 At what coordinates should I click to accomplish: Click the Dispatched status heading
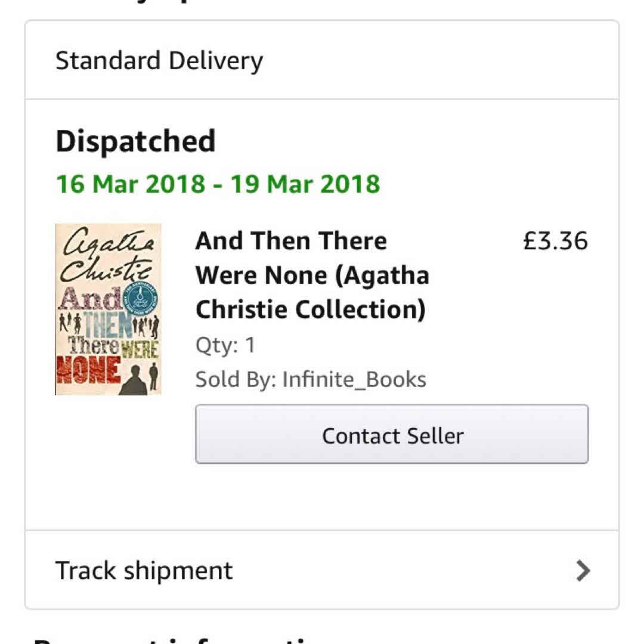click(135, 142)
